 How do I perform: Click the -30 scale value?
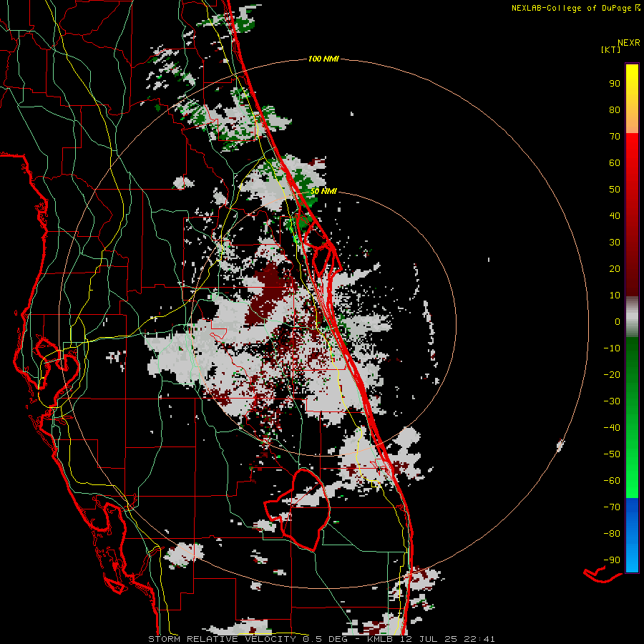point(612,401)
